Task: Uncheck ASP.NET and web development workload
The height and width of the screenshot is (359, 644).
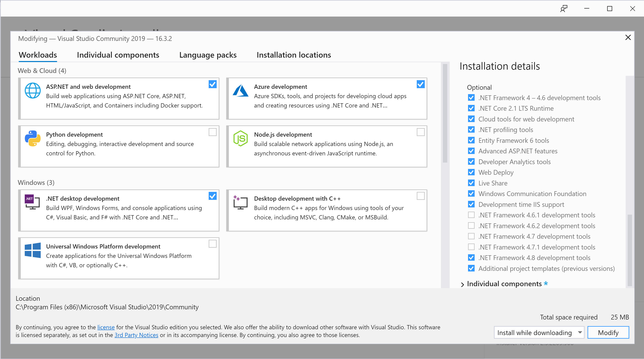Action: point(212,84)
